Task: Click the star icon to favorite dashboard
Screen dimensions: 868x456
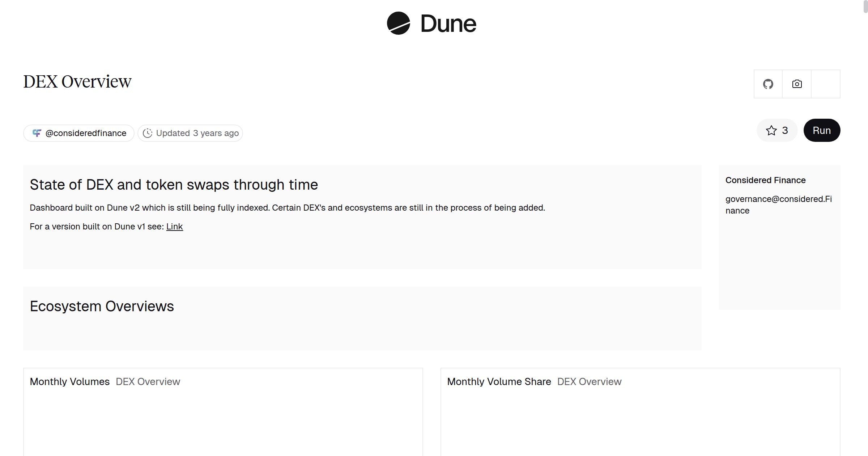Action: tap(771, 130)
